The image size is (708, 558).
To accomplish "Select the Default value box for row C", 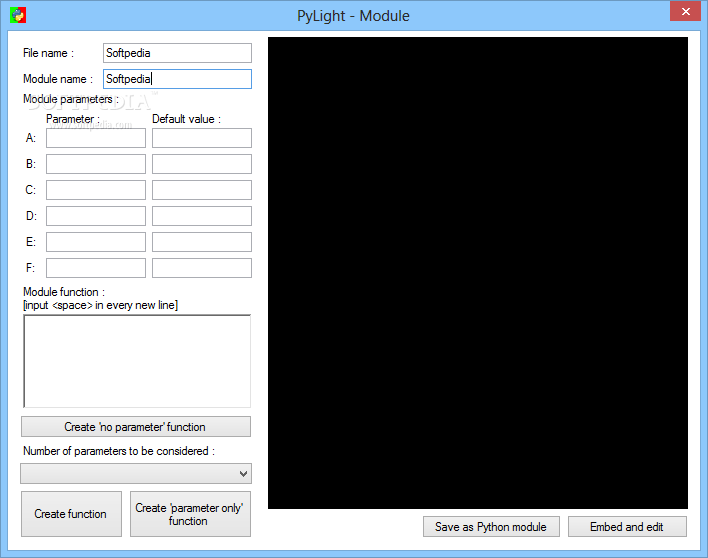I will click(x=202, y=190).
